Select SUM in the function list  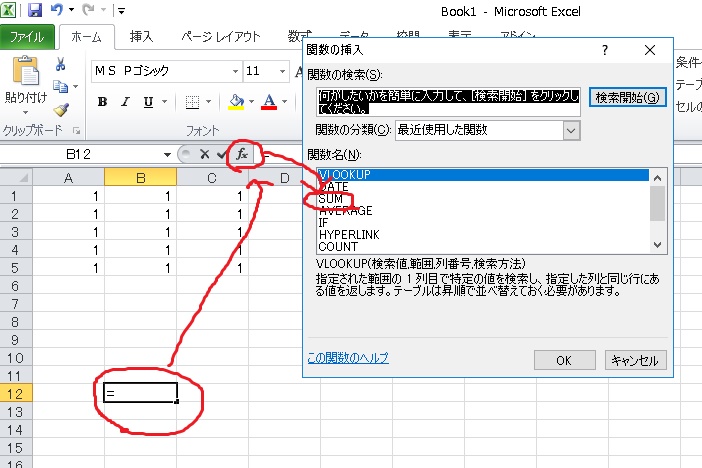[x=330, y=199]
